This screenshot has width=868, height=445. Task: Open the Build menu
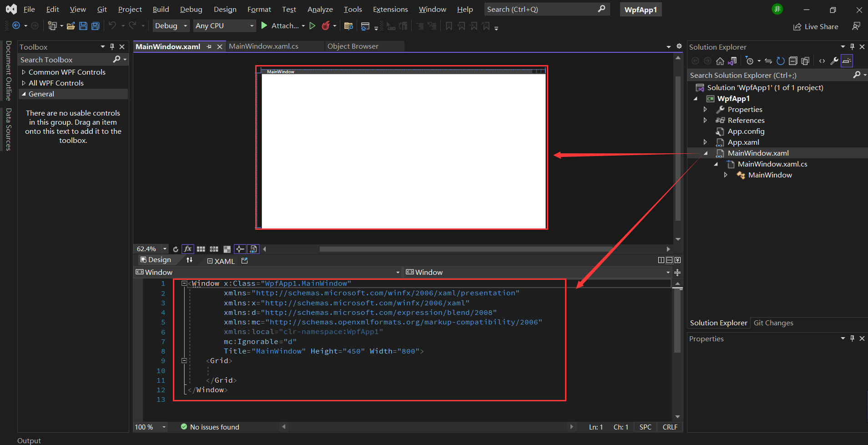coord(161,9)
